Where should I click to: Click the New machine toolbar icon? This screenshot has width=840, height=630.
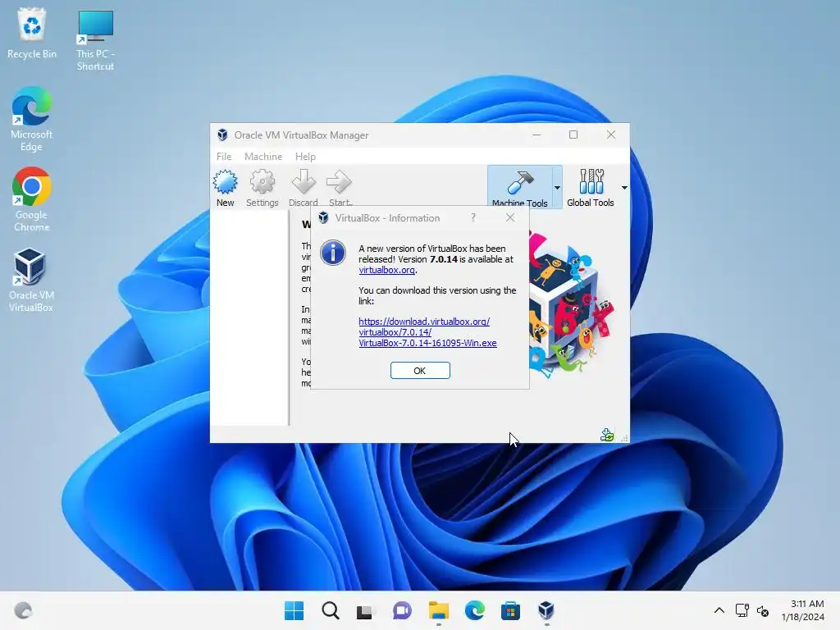(225, 188)
